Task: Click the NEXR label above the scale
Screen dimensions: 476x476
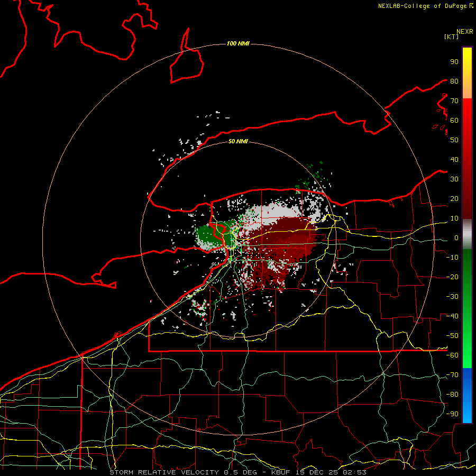Action: [x=465, y=32]
